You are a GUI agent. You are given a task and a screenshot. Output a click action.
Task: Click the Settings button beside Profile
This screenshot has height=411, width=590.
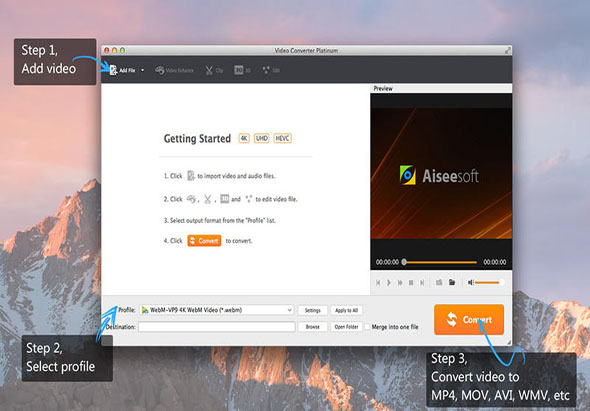point(312,310)
